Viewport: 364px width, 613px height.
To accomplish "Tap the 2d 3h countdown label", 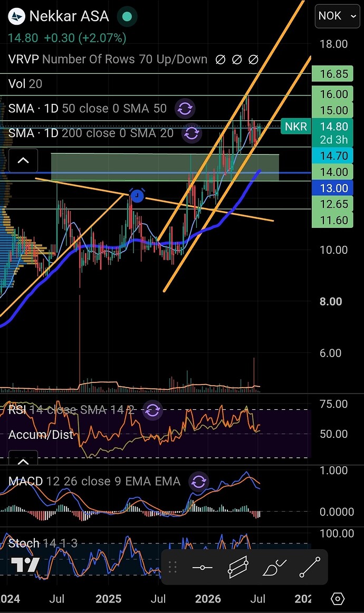I will (x=333, y=140).
